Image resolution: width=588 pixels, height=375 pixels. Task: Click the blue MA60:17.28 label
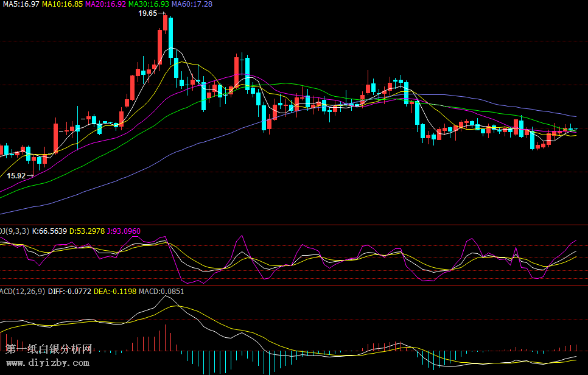pos(192,4)
